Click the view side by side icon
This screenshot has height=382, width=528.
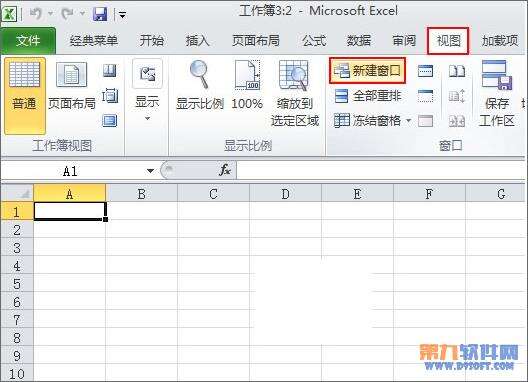point(457,71)
